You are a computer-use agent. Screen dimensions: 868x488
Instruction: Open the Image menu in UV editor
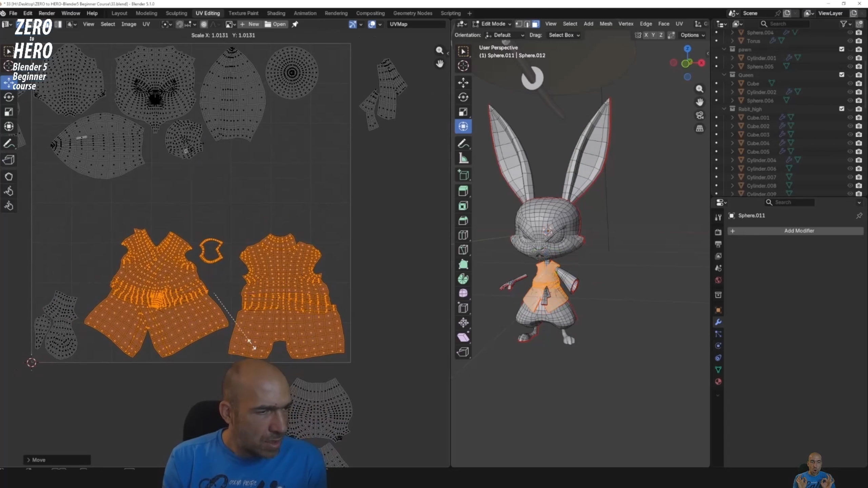click(129, 24)
